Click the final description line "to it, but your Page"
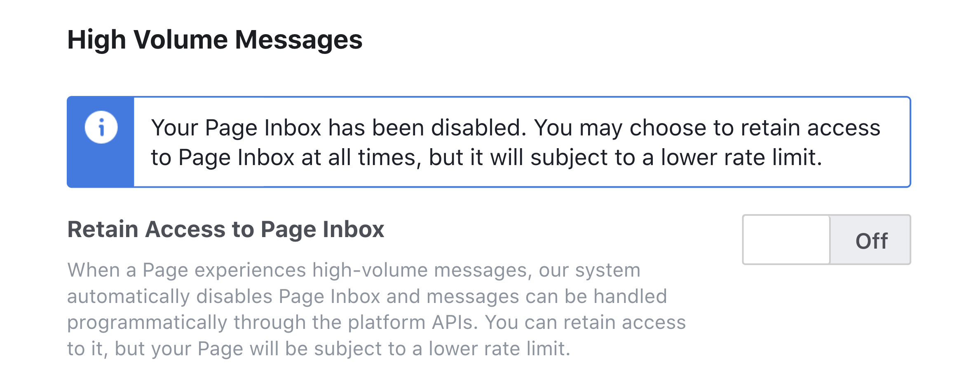This screenshot has width=980, height=382. point(318,349)
